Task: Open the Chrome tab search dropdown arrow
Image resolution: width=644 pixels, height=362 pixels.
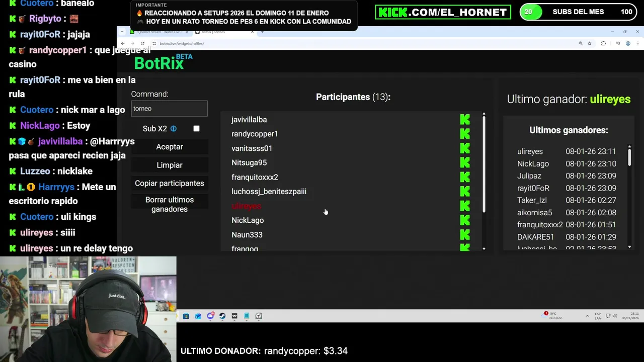Action: (122, 32)
